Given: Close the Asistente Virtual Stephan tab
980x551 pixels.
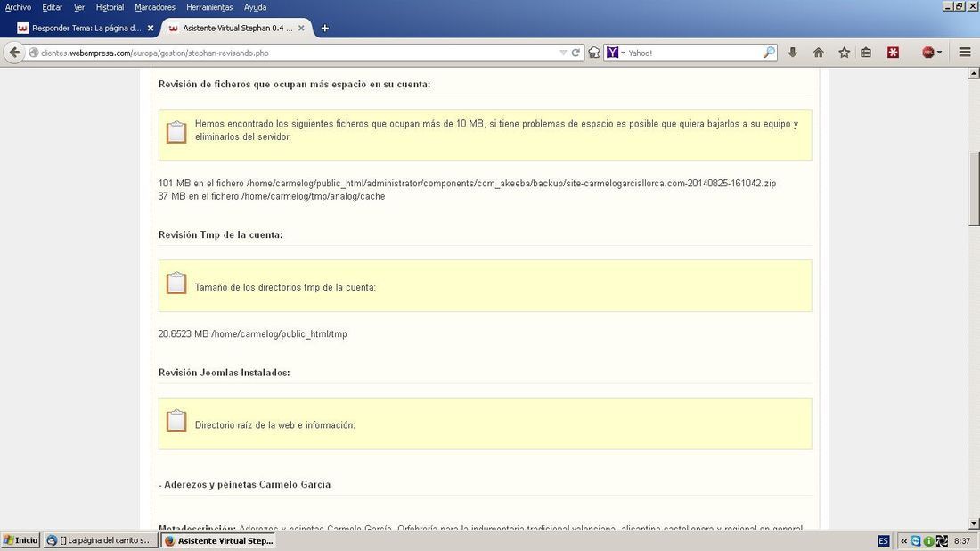Looking at the screenshot, I should (301, 29).
